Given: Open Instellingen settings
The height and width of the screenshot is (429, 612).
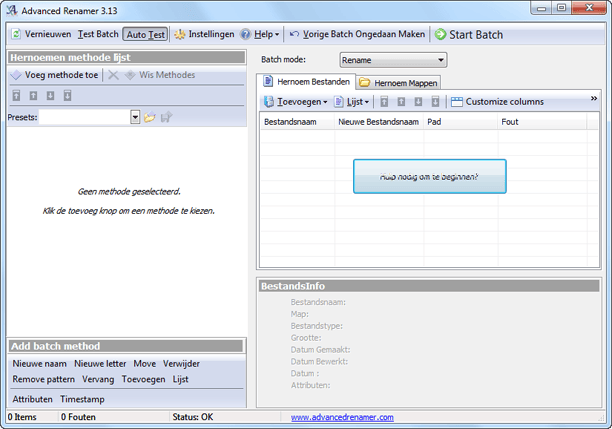Looking at the screenshot, I should (x=205, y=34).
